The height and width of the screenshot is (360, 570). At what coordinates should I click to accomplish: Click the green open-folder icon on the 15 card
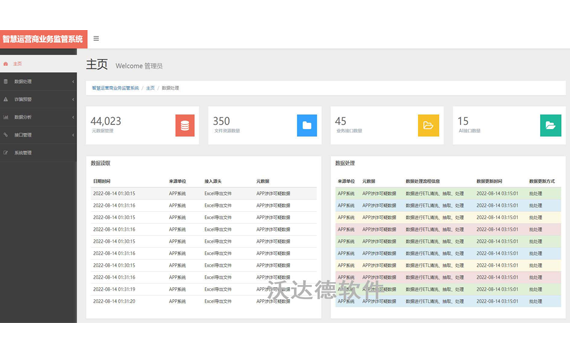coord(551,125)
